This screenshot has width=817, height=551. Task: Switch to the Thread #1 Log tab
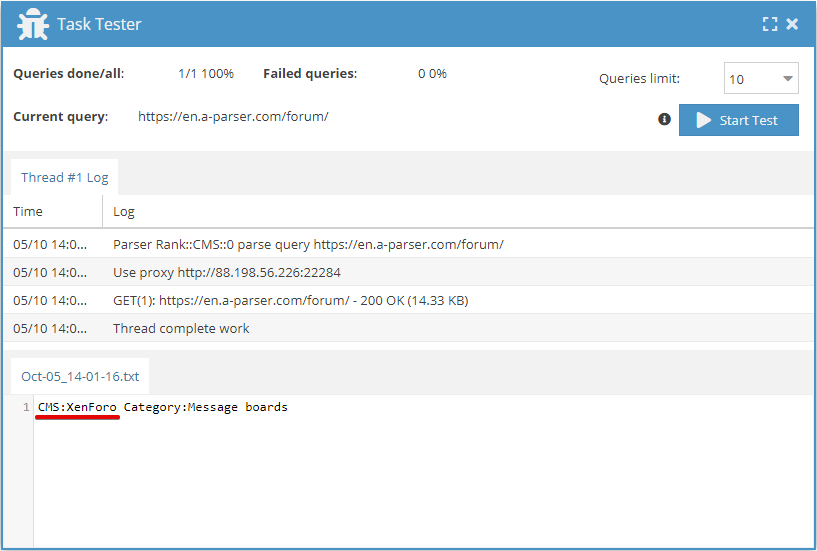pyautogui.click(x=64, y=177)
